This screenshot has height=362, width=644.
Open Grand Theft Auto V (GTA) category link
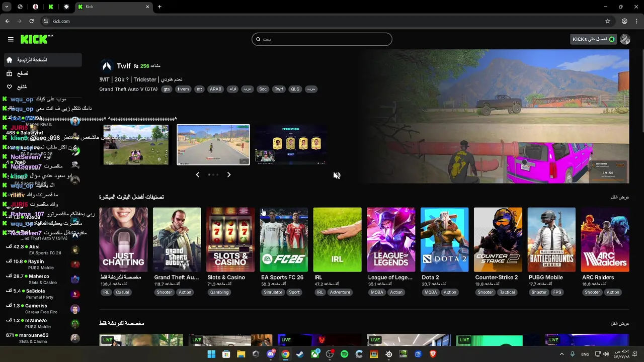128,89
